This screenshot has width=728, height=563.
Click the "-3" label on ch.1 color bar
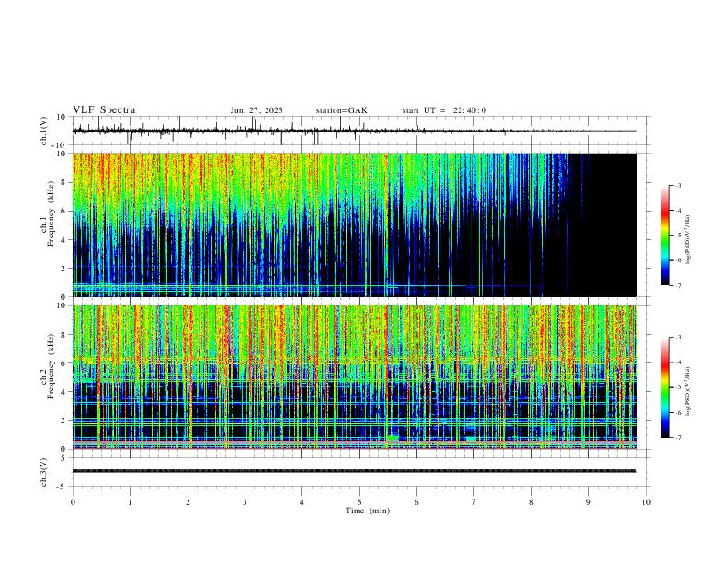(x=677, y=186)
